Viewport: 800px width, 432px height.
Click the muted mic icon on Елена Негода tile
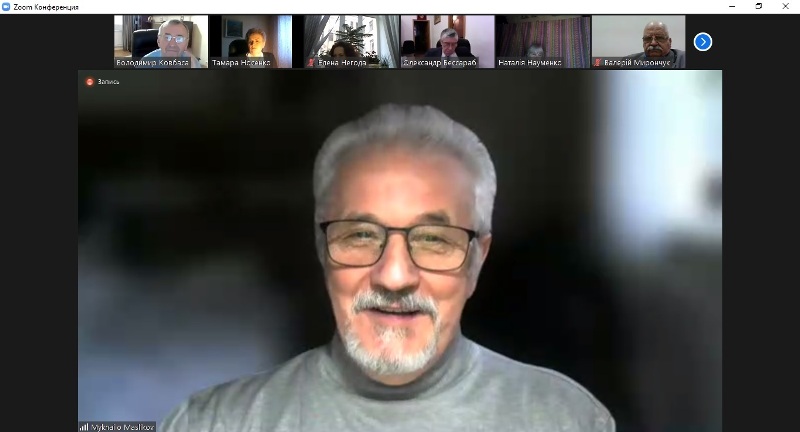[311, 63]
